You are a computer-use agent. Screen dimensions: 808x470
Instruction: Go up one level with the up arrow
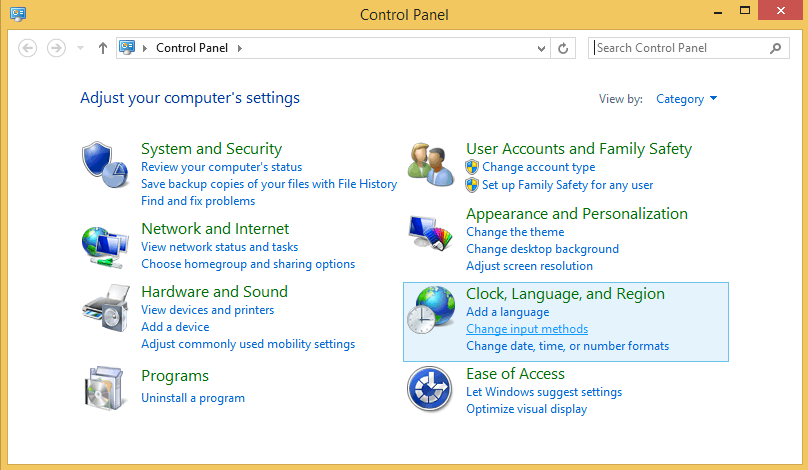(x=103, y=48)
